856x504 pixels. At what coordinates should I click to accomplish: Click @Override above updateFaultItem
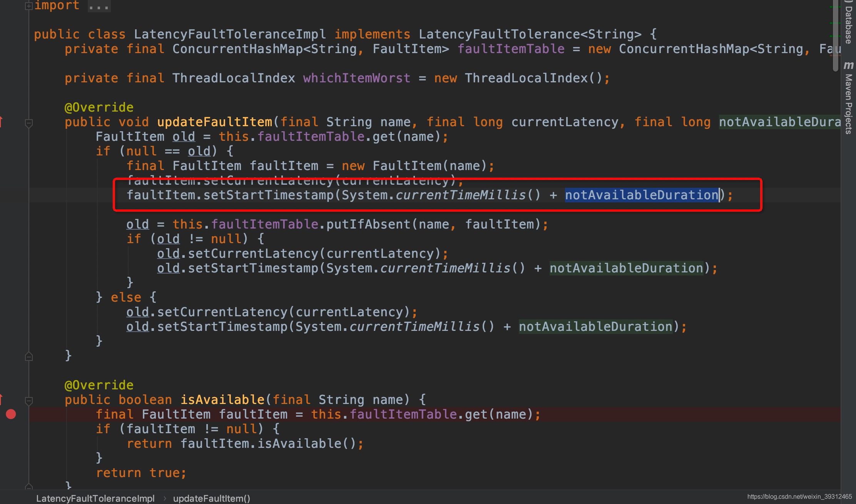pyautogui.click(x=99, y=107)
